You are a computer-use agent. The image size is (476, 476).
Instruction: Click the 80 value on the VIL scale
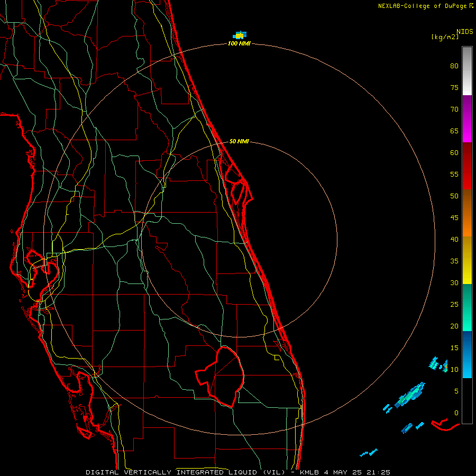coord(454,66)
